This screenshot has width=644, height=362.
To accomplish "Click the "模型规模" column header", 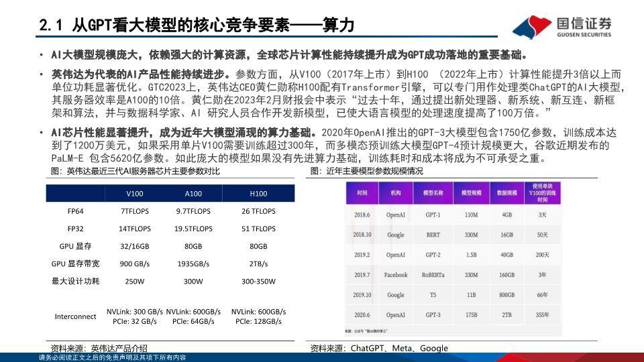I will click(471, 193).
